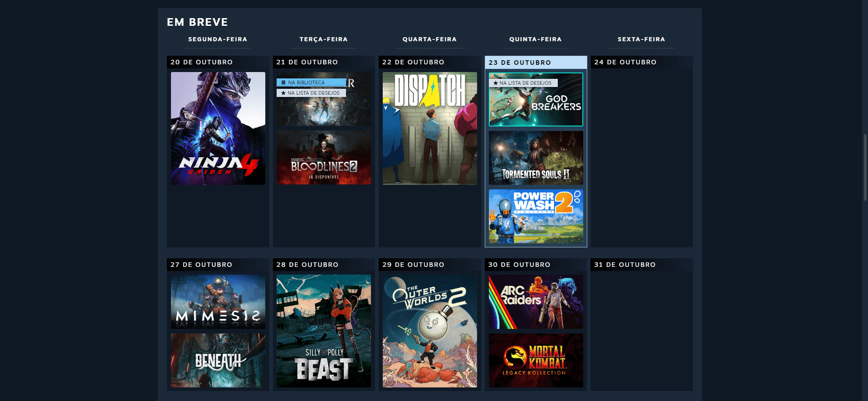Select Mortal Kombat Legacy Kollection banner
The width and height of the screenshot is (868, 401).
(x=536, y=360)
